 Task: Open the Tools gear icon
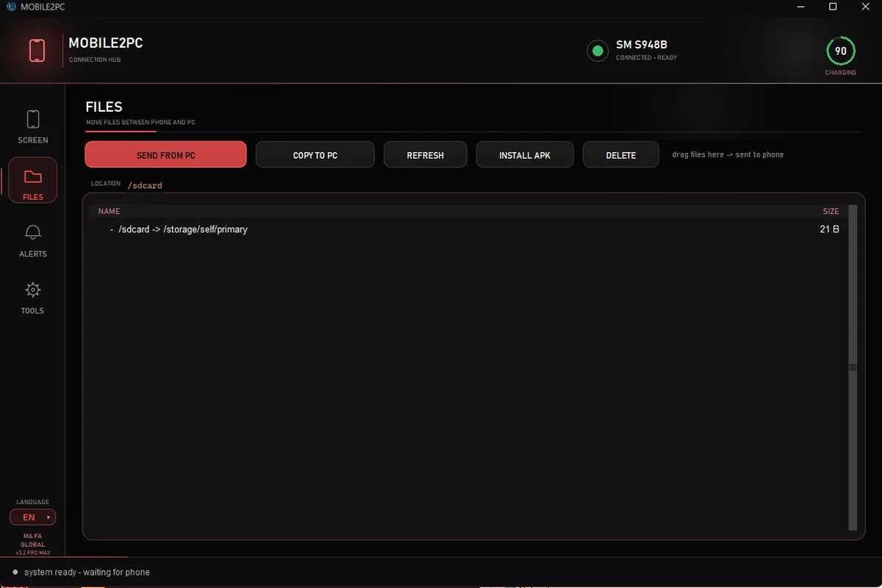33,290
